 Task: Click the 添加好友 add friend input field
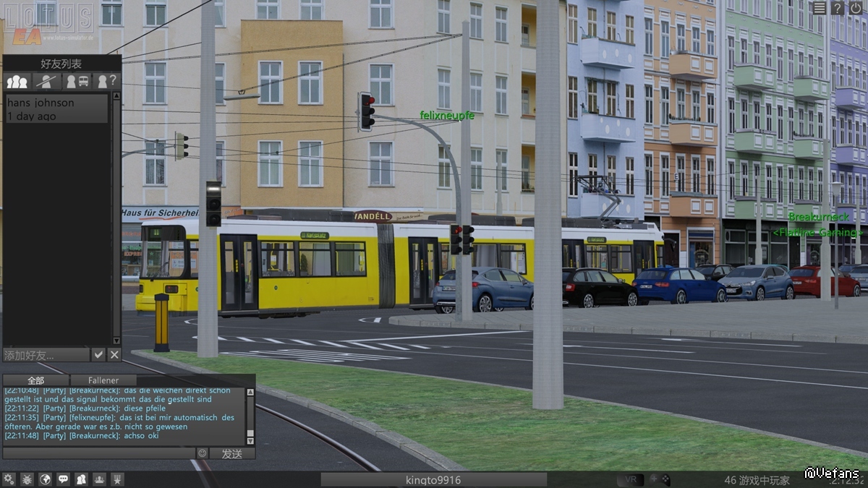point(46,355)
